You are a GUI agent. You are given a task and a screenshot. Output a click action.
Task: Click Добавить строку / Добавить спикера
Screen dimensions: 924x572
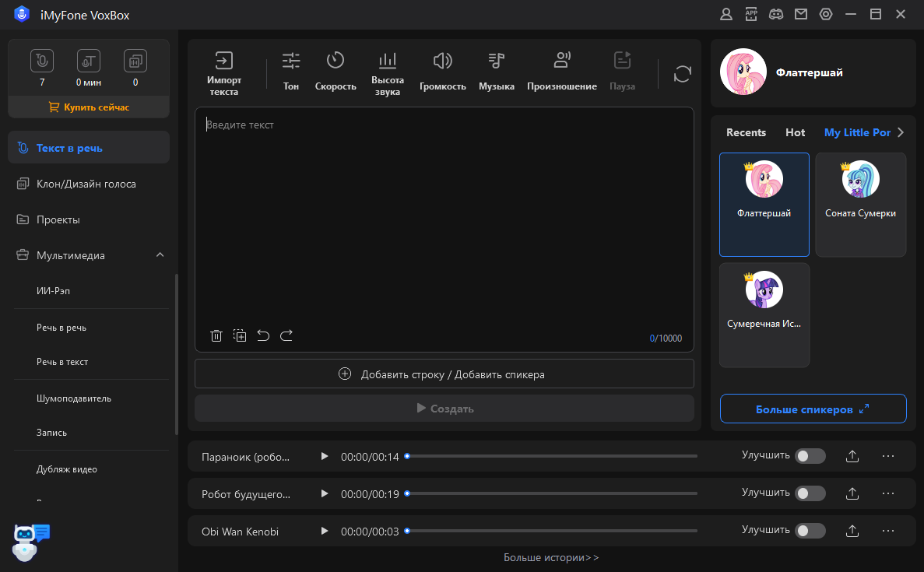point(444,374)
